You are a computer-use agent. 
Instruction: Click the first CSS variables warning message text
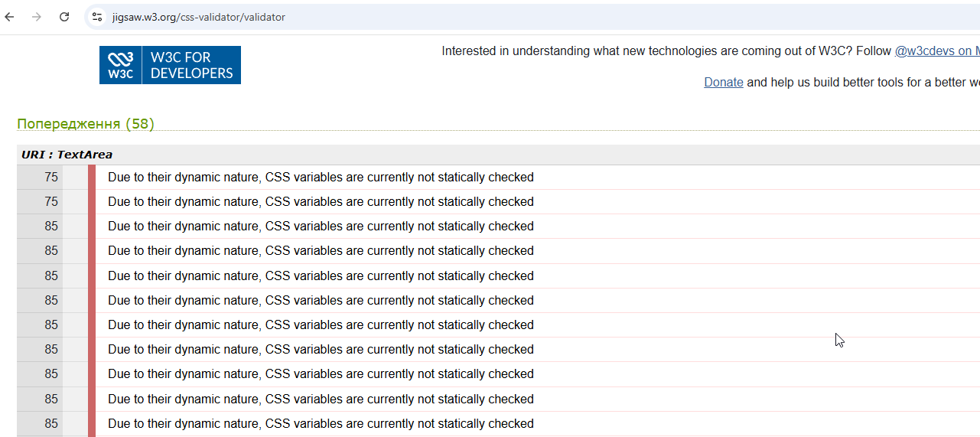(321, 178)
